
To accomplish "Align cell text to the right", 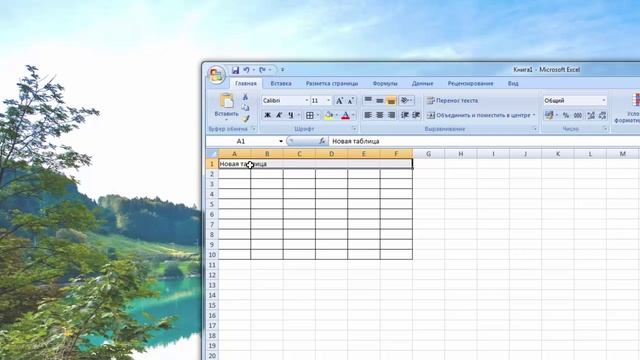I will 391,116.
